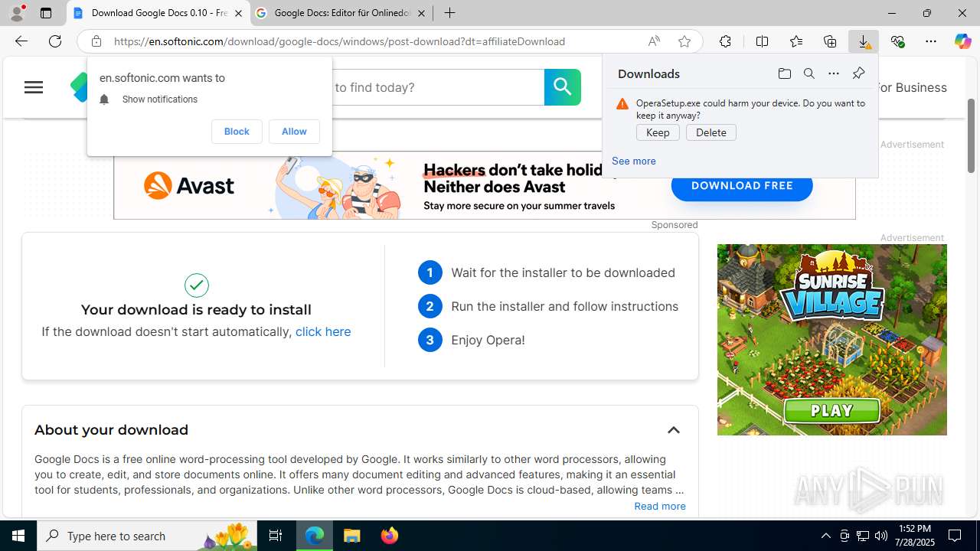
Task: Open Microsoft Edge taskbar icon
Action: (315, 536)
